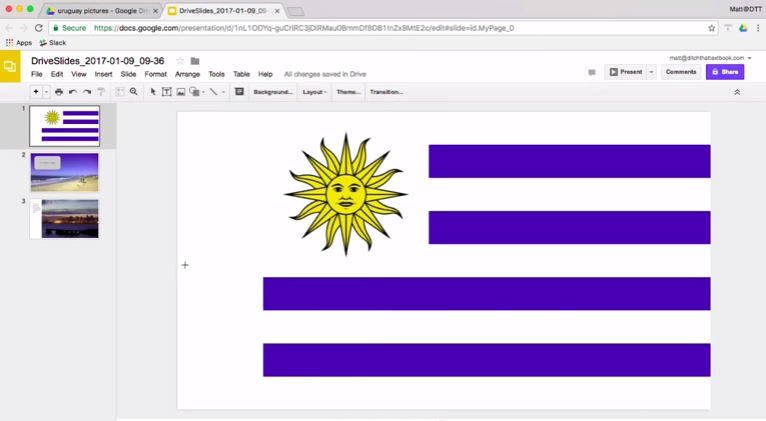Screen dimensions: 766x421
Task: Open the Slack bookmark
Action: (53, 43)
